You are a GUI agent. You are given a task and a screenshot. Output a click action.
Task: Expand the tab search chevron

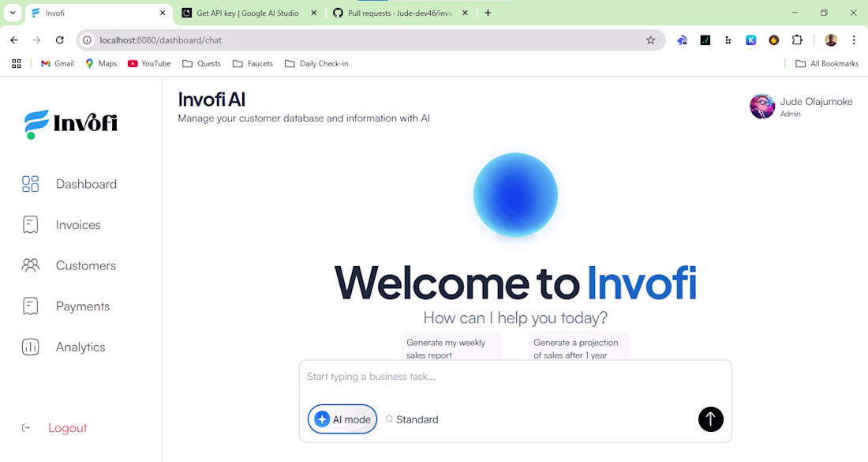click(13, 13)
